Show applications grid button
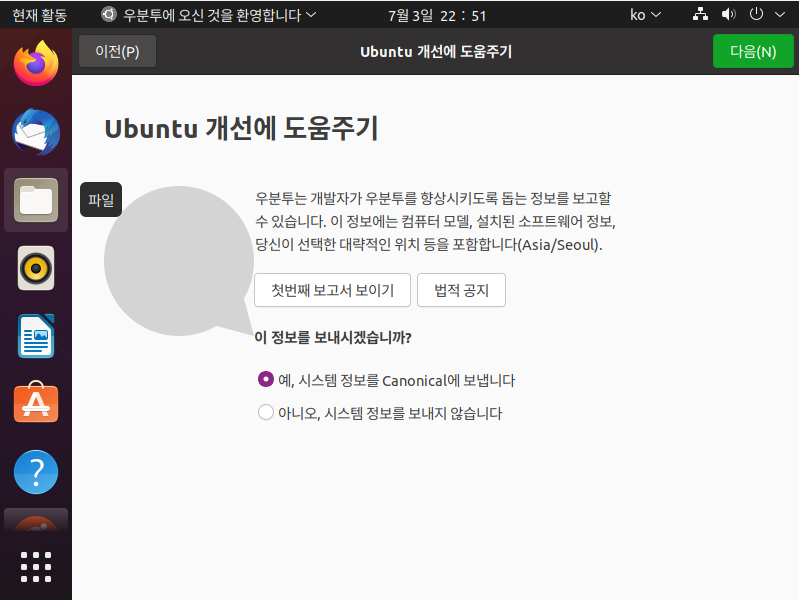The width and height of the screenshot is (799, 600). point(36,566)
